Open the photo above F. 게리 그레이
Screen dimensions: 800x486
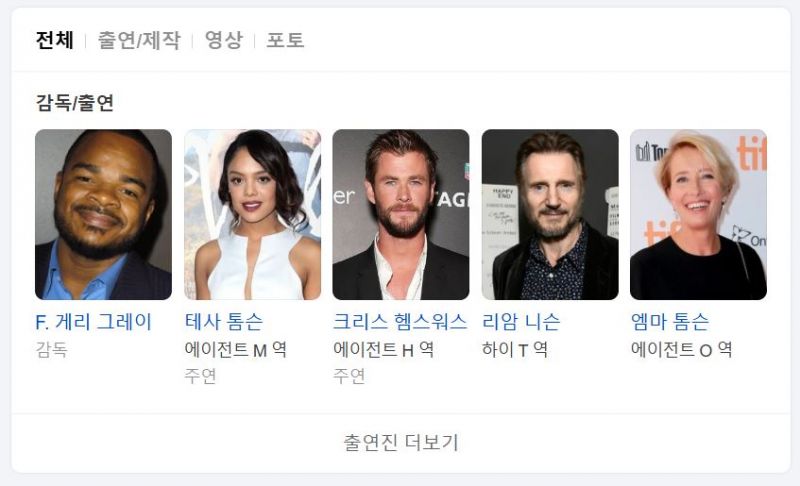(x=104, y=214)
